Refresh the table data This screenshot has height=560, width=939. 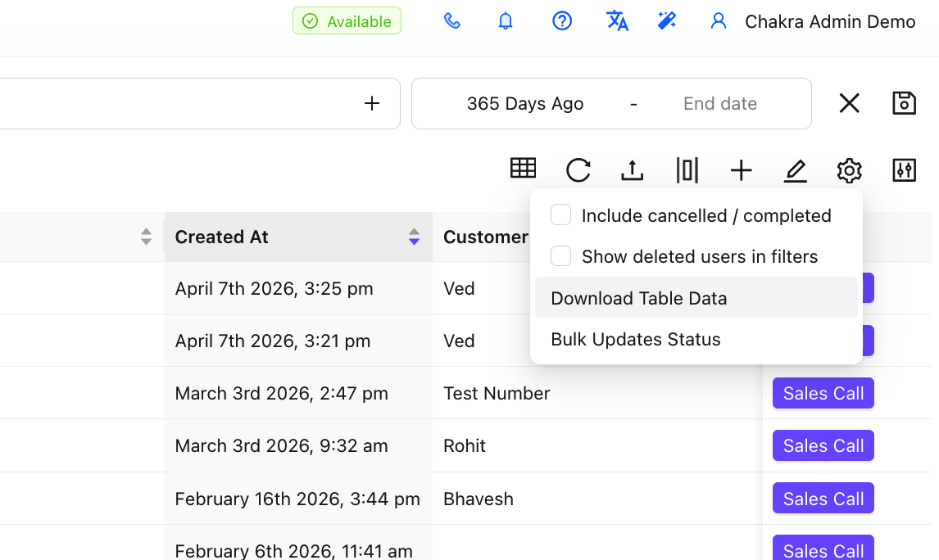578,170
